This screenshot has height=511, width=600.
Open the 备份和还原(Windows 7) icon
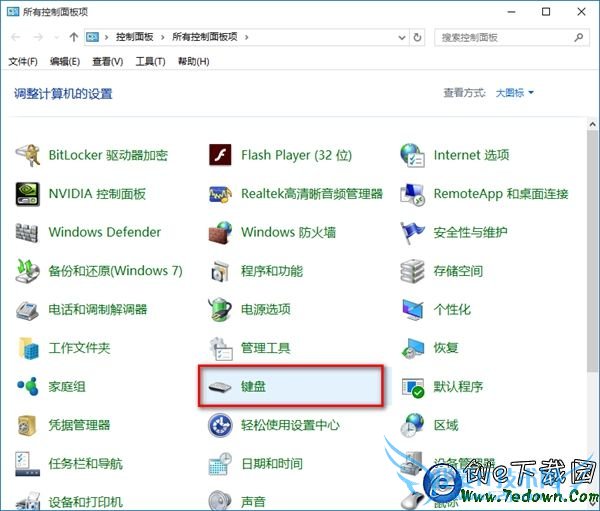(28, 271)
